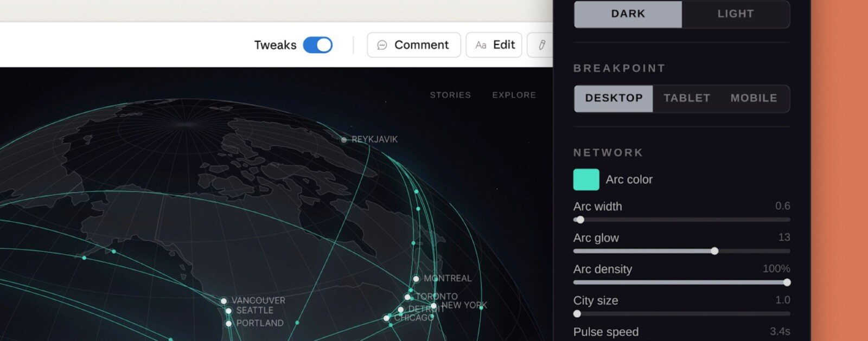Viewport: 868px width, 341px height.
Task: Click the NETWORK section heading
Action: pyautogui.click(x=608, y=153)
